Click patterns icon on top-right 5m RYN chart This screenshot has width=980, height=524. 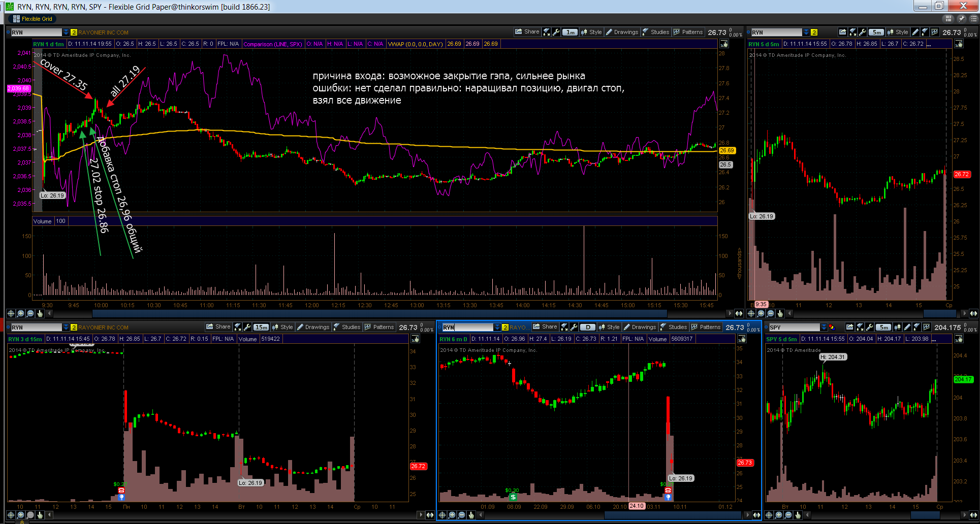pos(935,32)
